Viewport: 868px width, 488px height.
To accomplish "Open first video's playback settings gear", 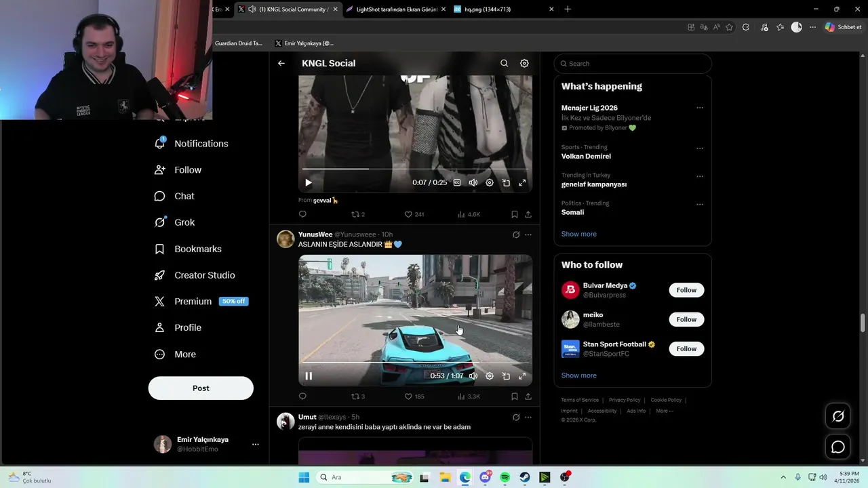I will click(490, 182).
